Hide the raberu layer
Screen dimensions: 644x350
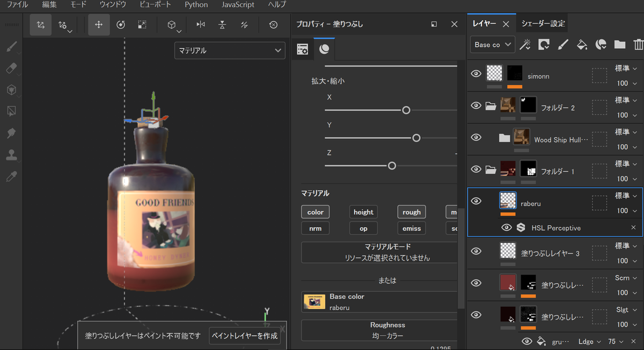pos(476,201)
